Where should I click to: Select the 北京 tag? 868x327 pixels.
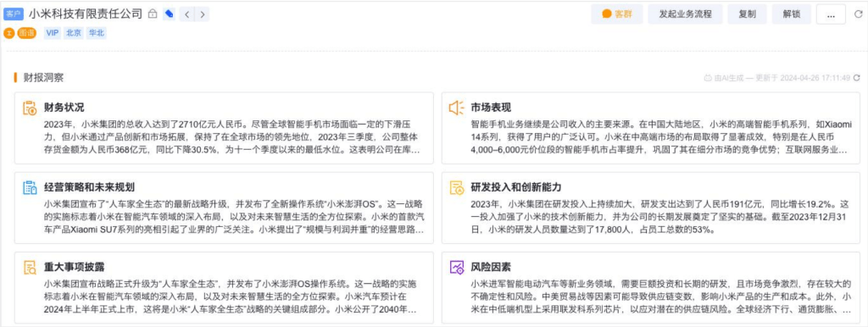(74, 33)
